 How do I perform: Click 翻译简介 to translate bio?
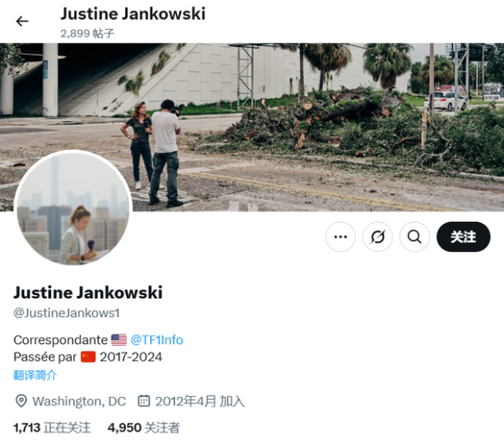[x=35, y=375]
